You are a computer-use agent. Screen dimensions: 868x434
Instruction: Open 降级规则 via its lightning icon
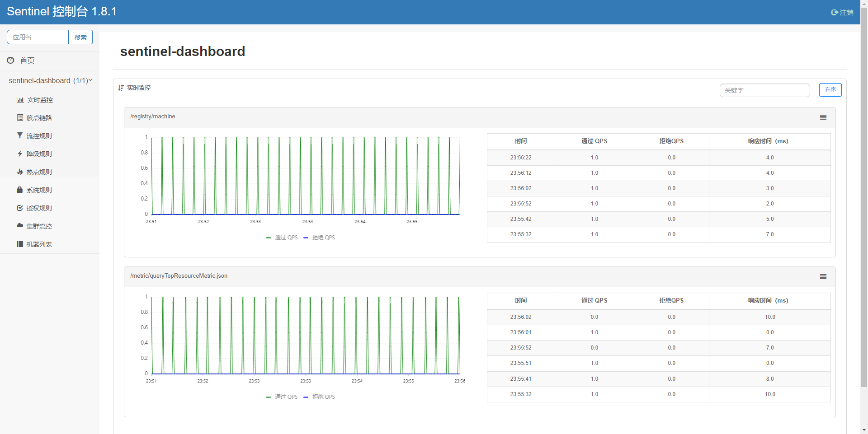coord(20,154)
